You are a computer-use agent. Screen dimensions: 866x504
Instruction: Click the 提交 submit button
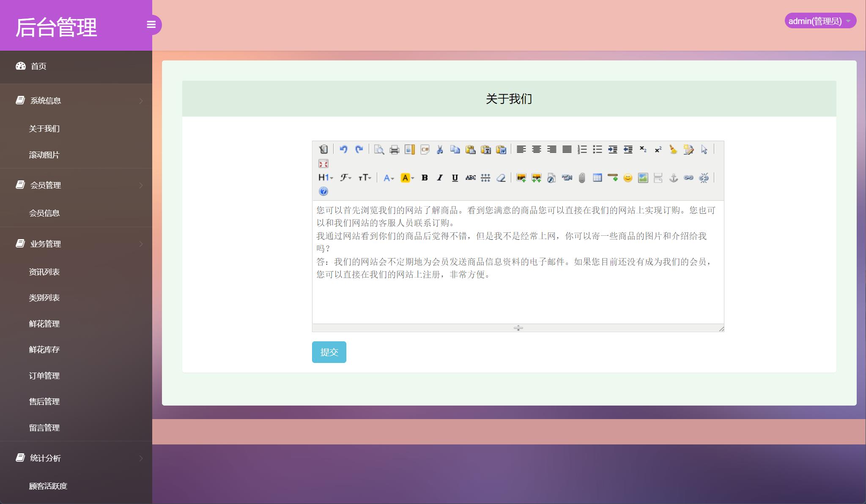pos(329,352)
